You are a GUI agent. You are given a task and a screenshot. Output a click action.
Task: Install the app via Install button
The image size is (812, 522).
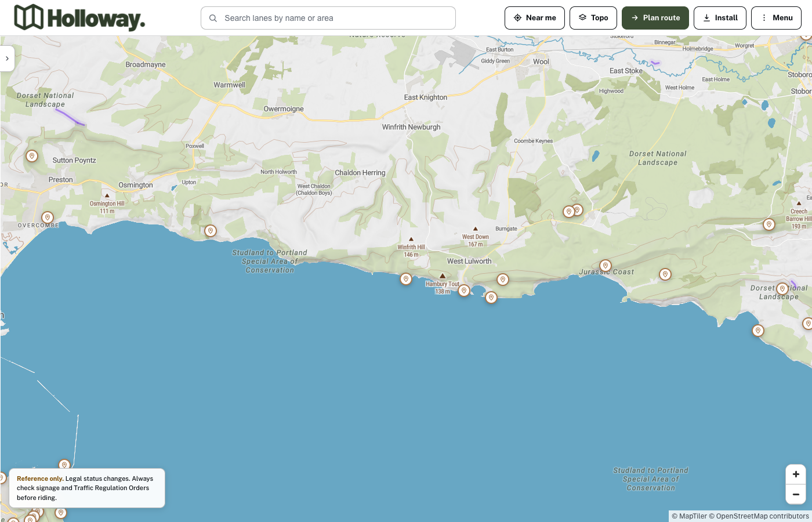720,18
